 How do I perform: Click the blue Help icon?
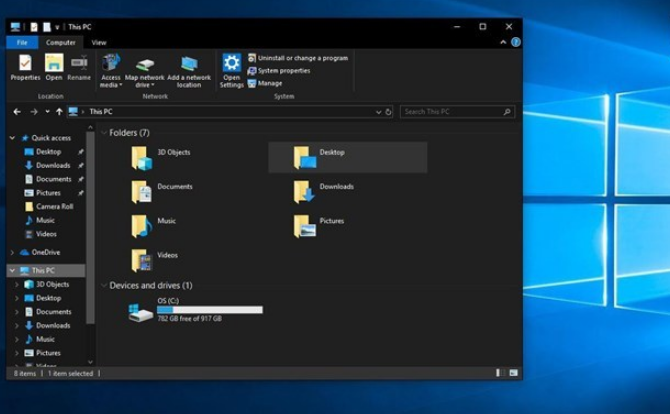point(516,42)
